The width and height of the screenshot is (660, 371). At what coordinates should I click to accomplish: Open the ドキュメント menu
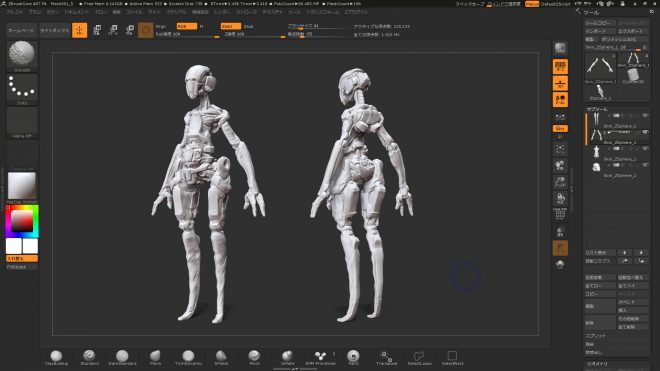tap(77, 12)
